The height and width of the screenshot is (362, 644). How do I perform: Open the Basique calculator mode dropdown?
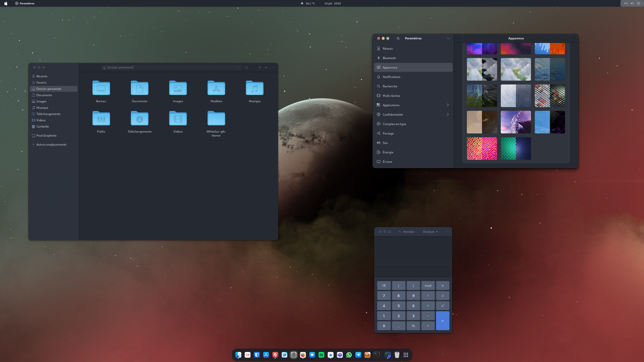[x=430, y=232]
